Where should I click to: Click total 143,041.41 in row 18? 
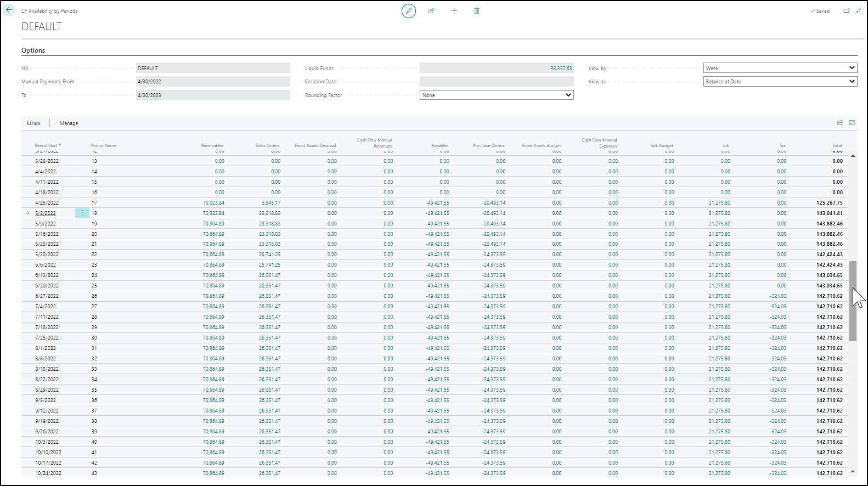[x=830, y=213]
